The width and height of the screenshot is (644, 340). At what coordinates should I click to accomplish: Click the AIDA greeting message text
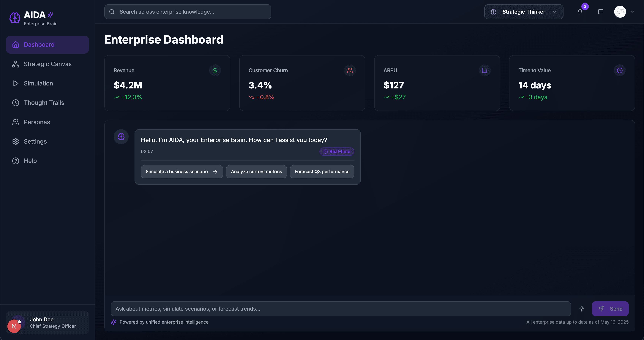pyautogui.click(x=234, y=140)
